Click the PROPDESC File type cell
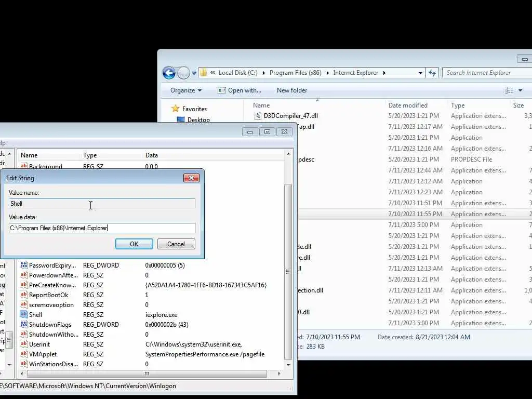Image resolution: width=532 pixels, height=399 pixels. pos(471,159)
